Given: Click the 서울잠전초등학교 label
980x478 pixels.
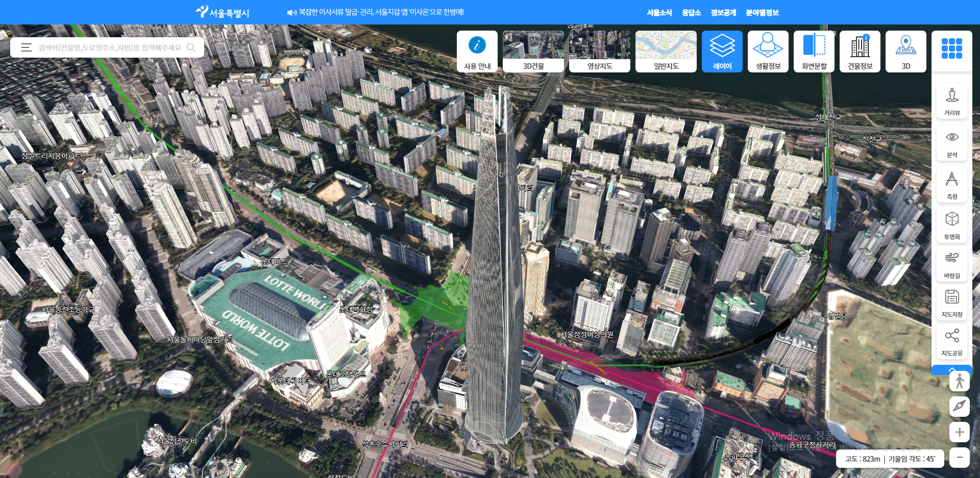Looking at the screenshot, I should [68, 310].
